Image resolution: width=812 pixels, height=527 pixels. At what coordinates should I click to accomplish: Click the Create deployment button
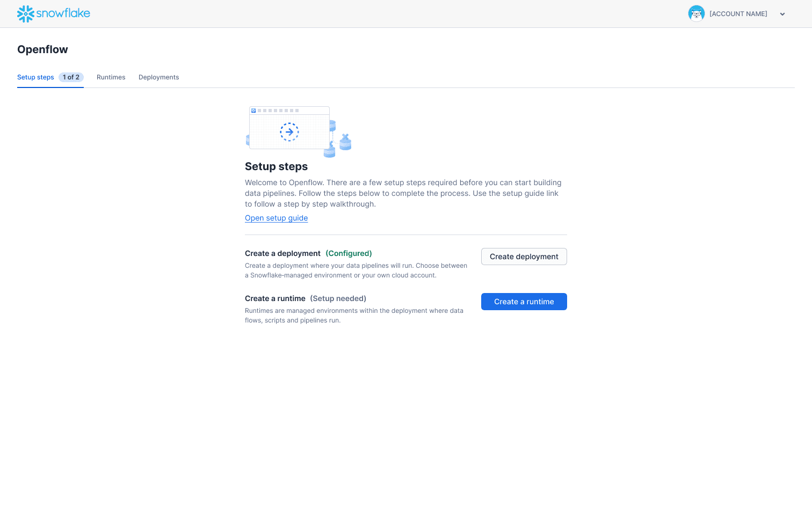click(x=524, y=257)
